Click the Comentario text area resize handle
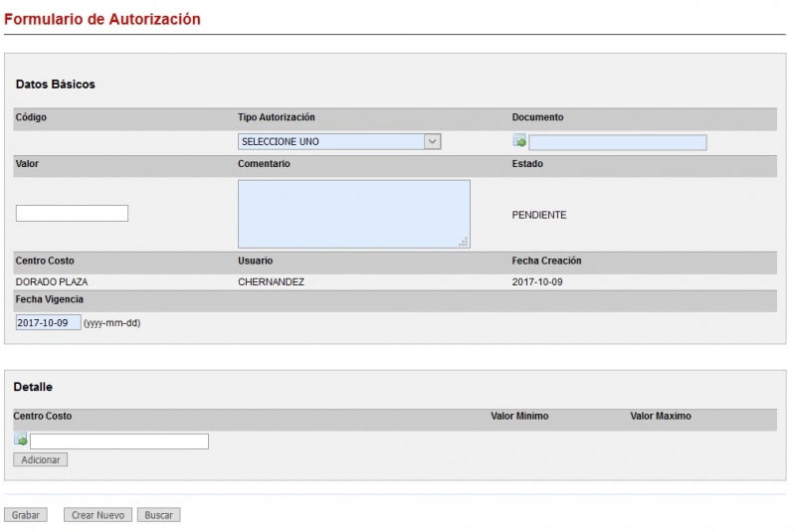The height and width of the screenshot is (532, 796). pyautogui.click(x=464, y=242)
